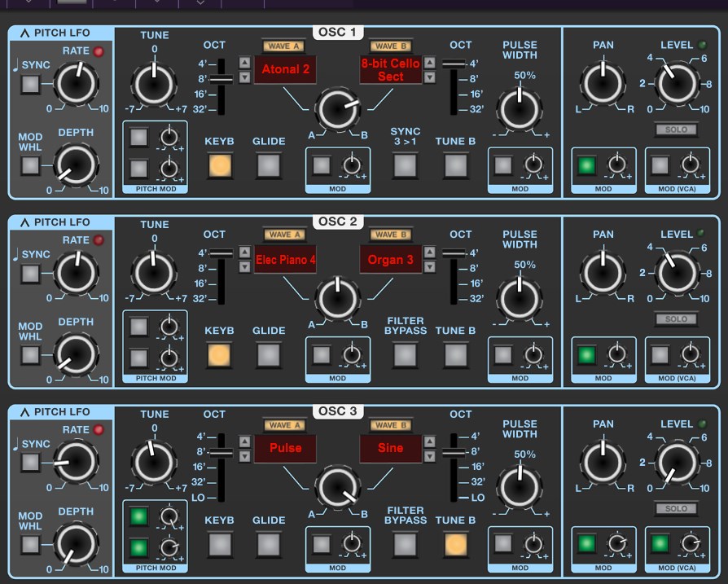728x584 pixels.
Task: Click the OSC 2 Wave B down arrow
Action: [x=430, y=266]
